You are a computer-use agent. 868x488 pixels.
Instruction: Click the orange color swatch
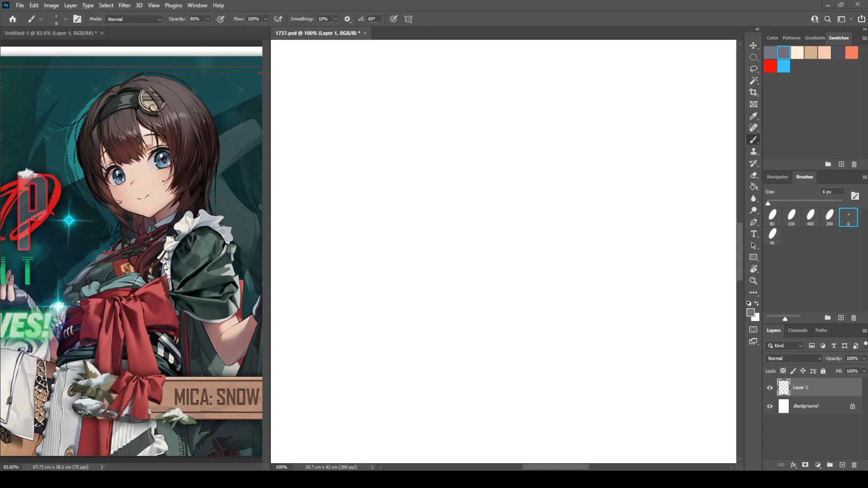coord(852,52)
